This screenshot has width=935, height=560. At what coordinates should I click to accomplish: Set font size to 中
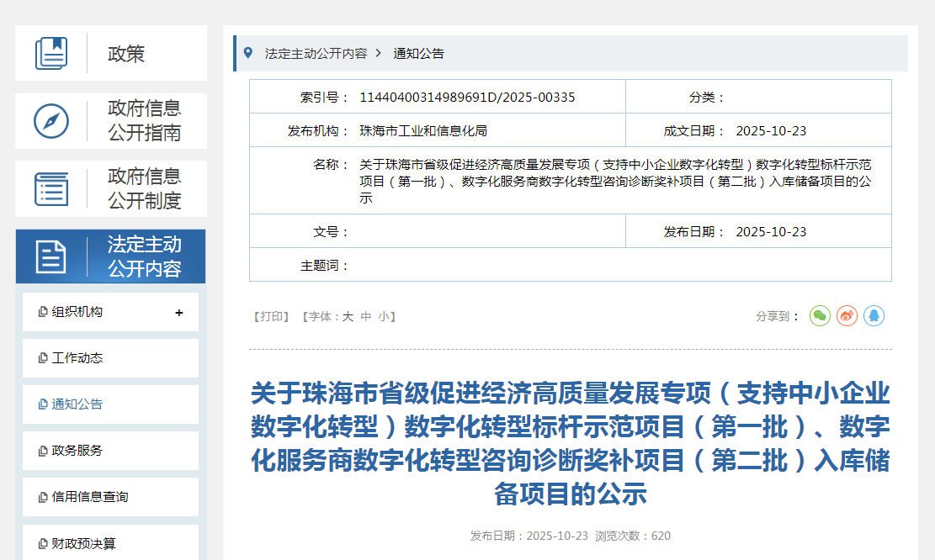pyautogui.click(x=366, y=317)
